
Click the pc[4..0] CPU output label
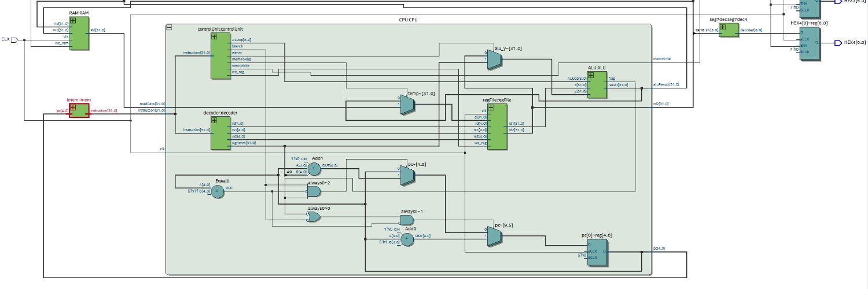coord(659,249)
